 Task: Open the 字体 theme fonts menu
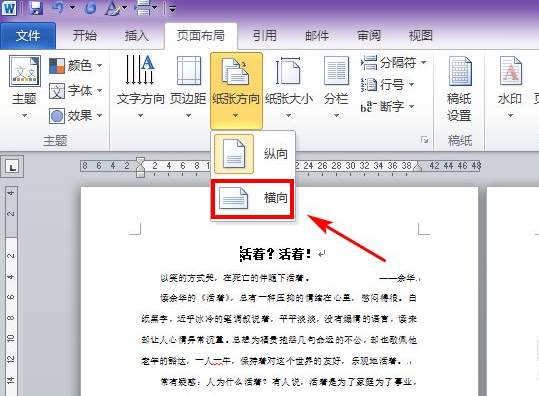pyautogui.click(x=76, y=91)
